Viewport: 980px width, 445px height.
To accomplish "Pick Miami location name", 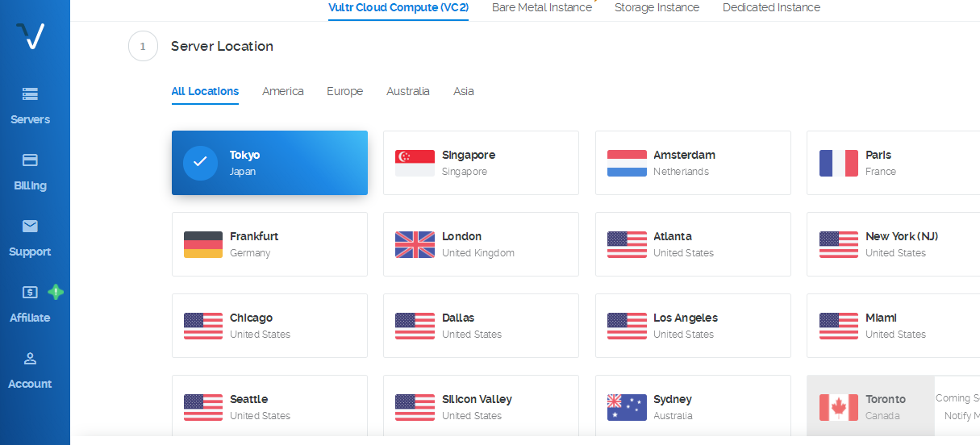I will pos(881,318).
